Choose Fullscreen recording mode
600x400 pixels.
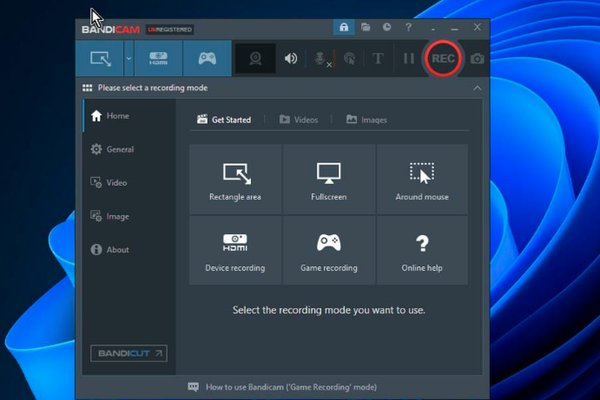tap(329, 179)
